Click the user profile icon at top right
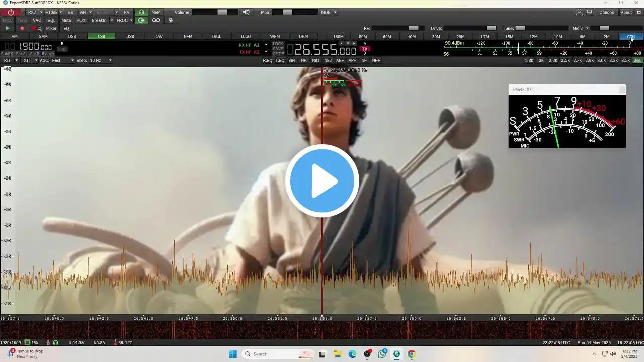Image resolution: width=644 pixels, height=362 pixels. pos(579,12)
